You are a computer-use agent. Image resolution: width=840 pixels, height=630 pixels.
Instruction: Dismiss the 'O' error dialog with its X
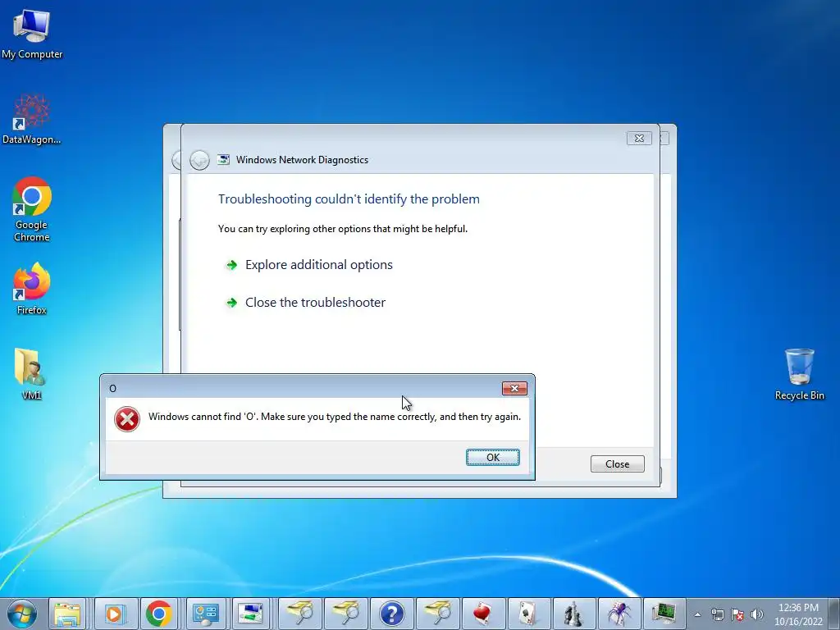[514, 388]
